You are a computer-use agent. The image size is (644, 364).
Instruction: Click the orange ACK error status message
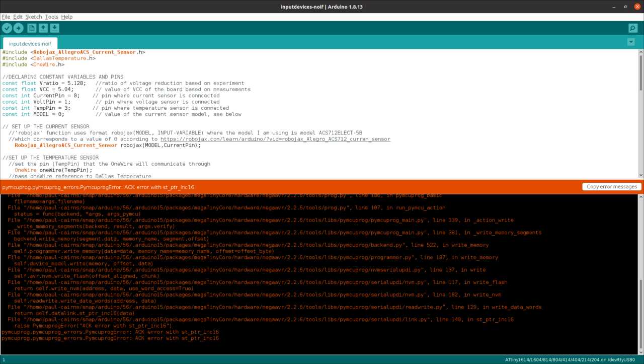point(98,187)
